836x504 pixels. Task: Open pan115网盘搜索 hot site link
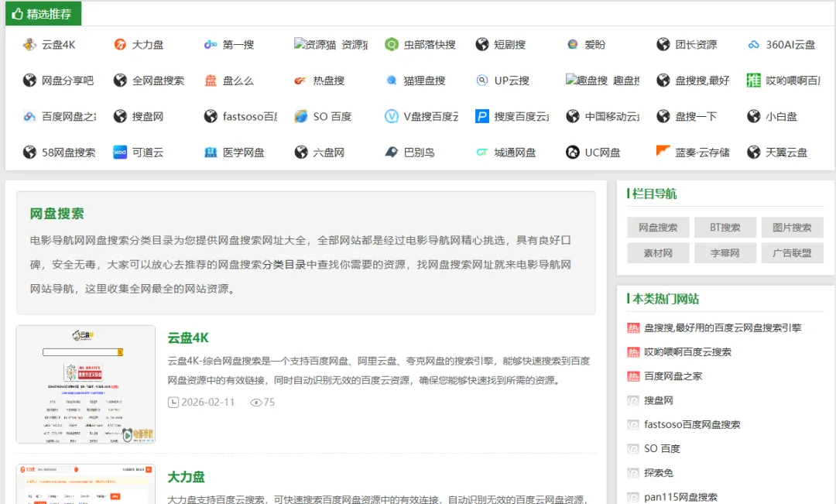pyautogui.click(x=681, y=497)
